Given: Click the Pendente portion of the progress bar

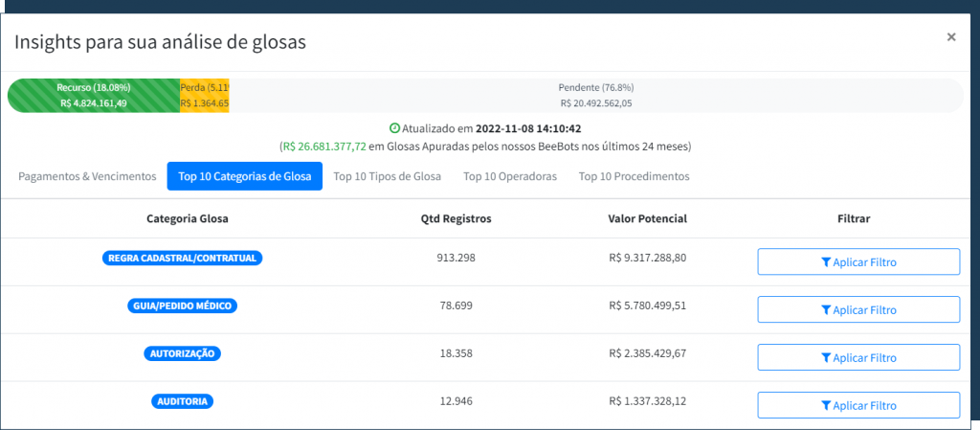Looking at the screenshot, I should [595, 96].
